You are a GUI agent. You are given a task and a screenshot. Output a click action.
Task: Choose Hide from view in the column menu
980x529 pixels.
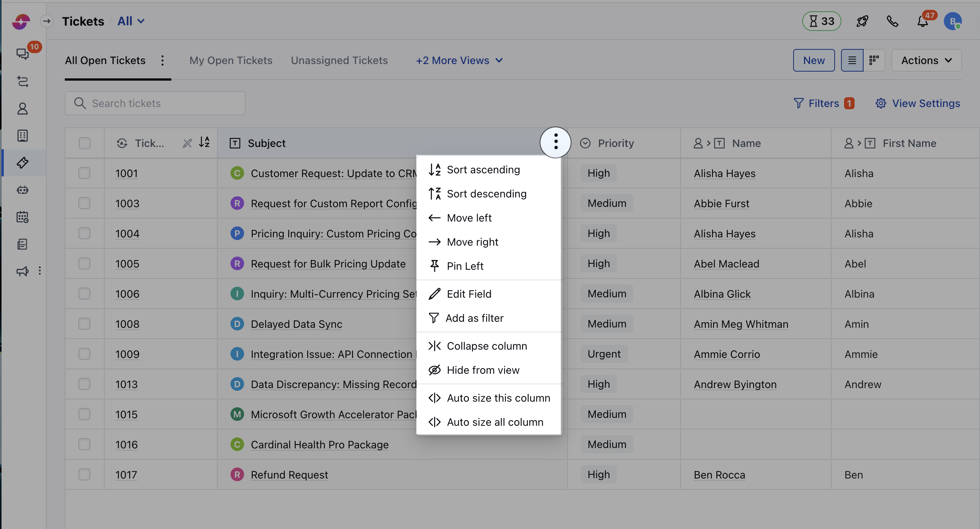click(x=483, y=370)
